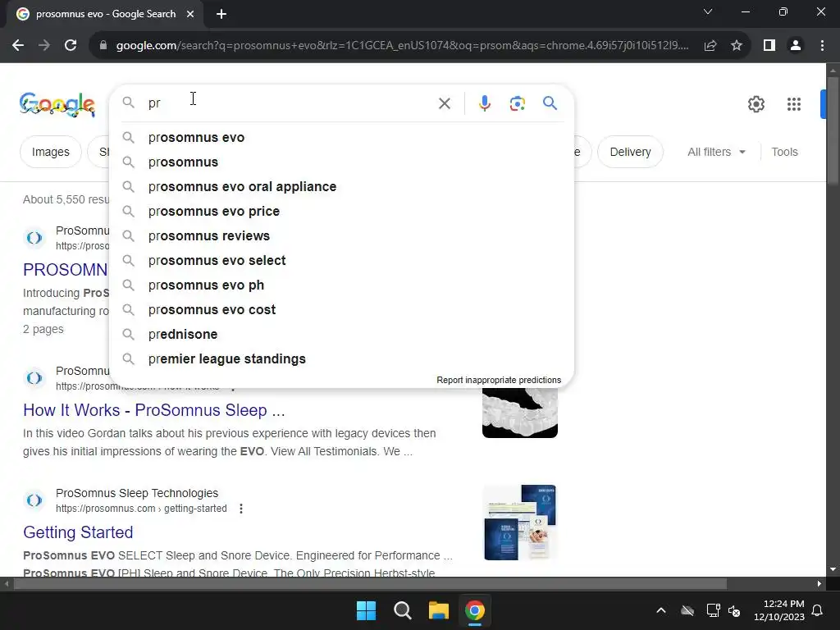This screenshot has height=630, width=840.
Task: Click ProSomnus Sleep Technologies site name
Action: 137,493
